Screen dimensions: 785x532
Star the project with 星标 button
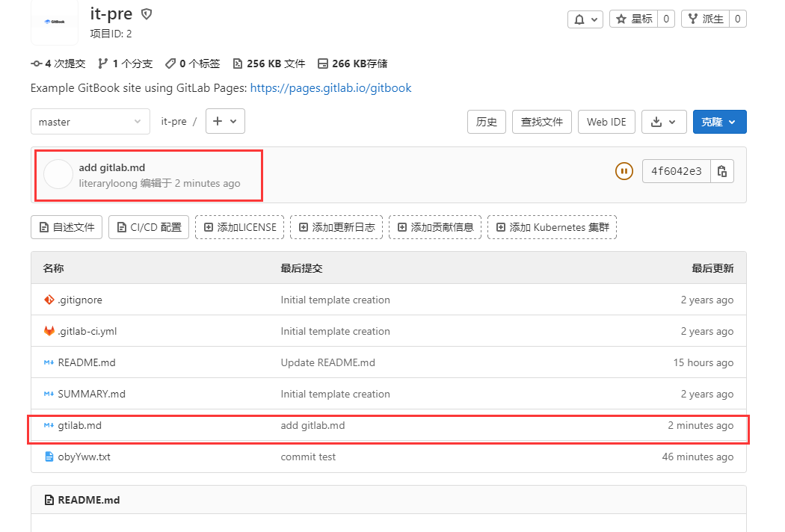tap(634, 19)
